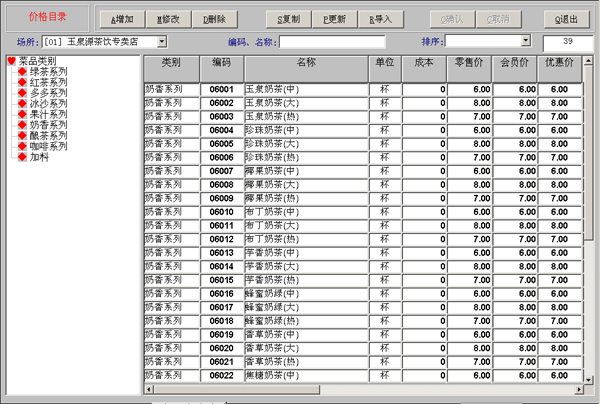600x404 pixels.
Task: Click the 优惠价 column header
Action: [x=559, y=69]
